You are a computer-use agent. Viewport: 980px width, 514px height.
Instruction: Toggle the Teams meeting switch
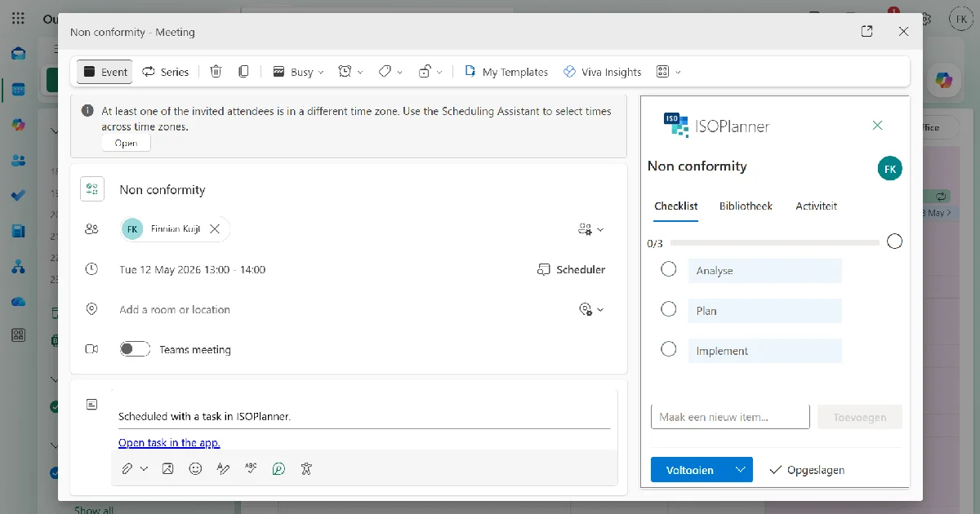tap(135, 349)
